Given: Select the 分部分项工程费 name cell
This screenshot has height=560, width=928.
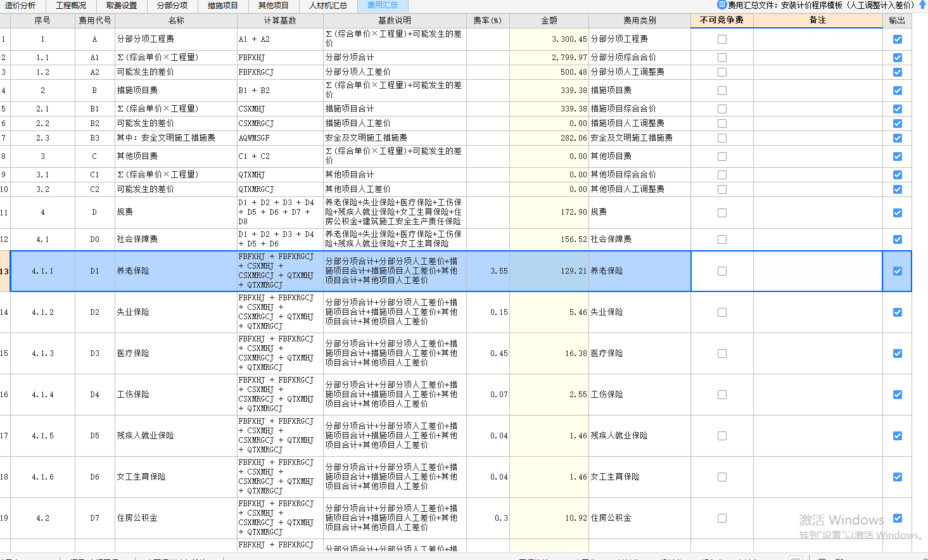Looking at the screenshot, I should 176,39.
